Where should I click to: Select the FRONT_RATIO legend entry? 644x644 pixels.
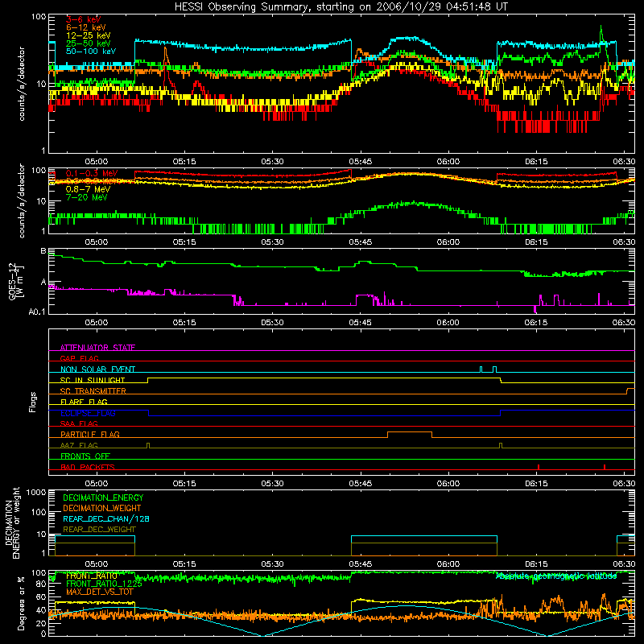click(91, 576)
